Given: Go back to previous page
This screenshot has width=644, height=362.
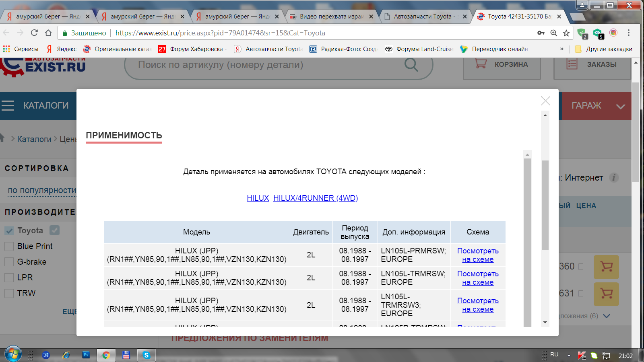Looking at the screenshot, I should tap(6, 33).
